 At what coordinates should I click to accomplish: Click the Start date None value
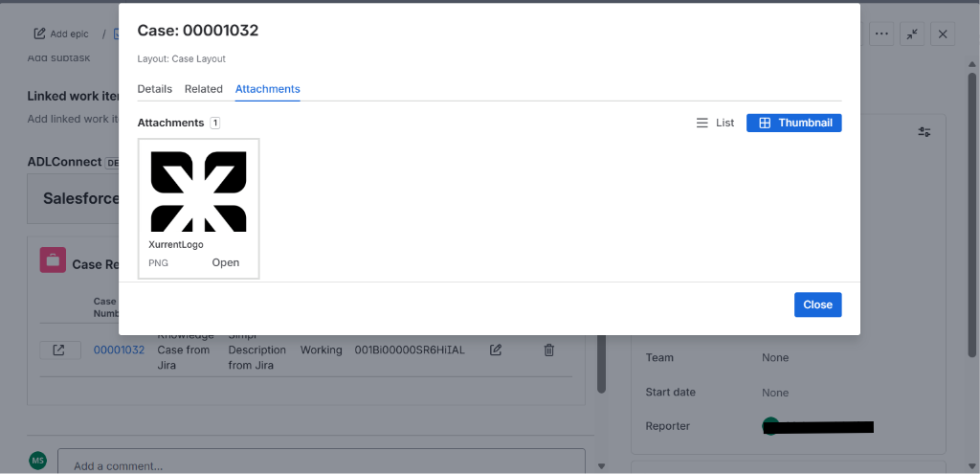tap(775, 393)
